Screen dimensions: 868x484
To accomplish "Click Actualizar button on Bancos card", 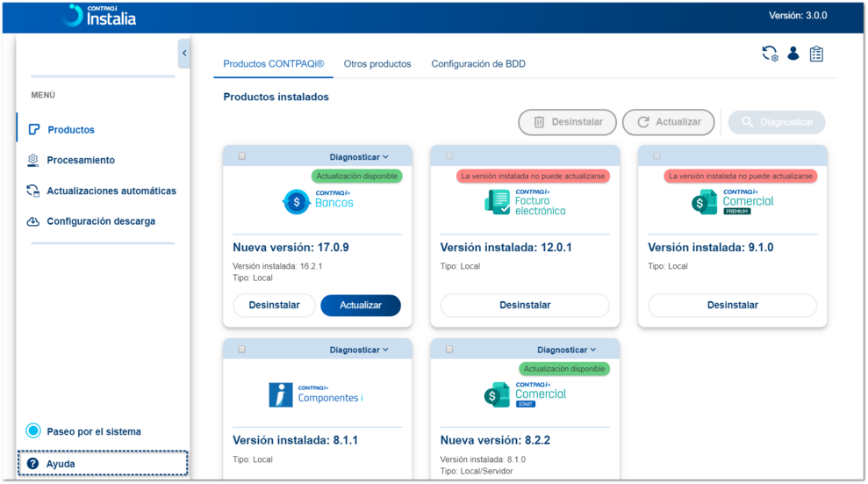I will pos(361,306).
